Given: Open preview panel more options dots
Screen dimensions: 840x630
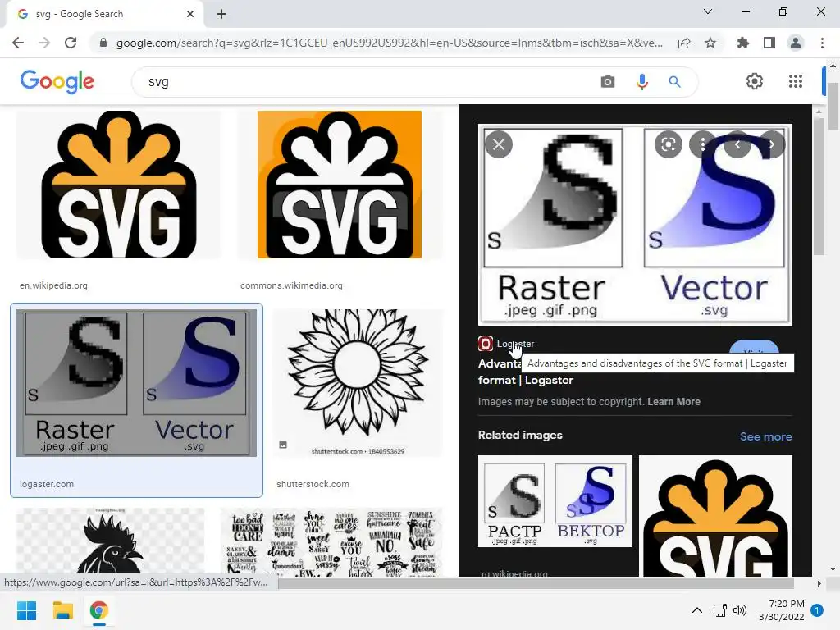Looking at the screenshot, I should click(x=702, y=144).
